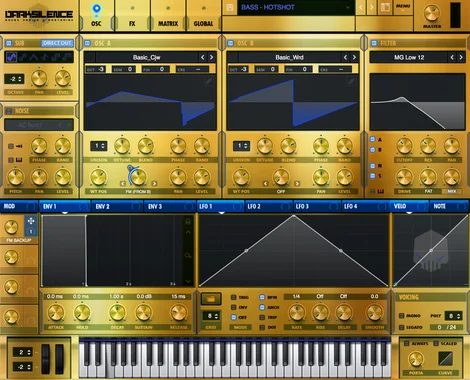Click the LFO 1 triangle peak point
Image resolution: width=470 pixels, height=380 pixels.
[293, 216]
